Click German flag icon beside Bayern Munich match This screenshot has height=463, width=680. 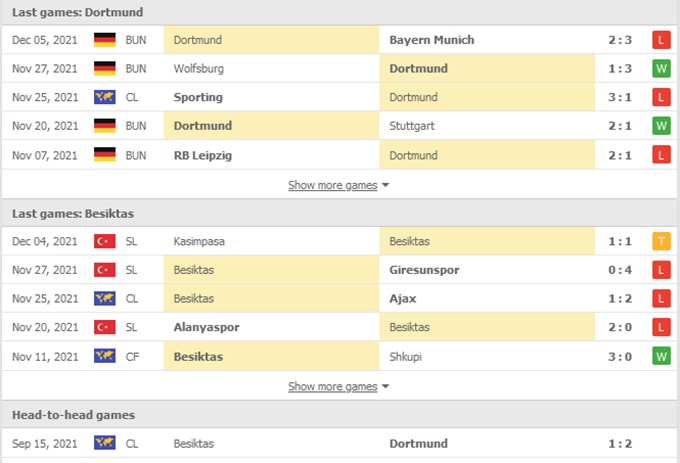click(104, 40)
